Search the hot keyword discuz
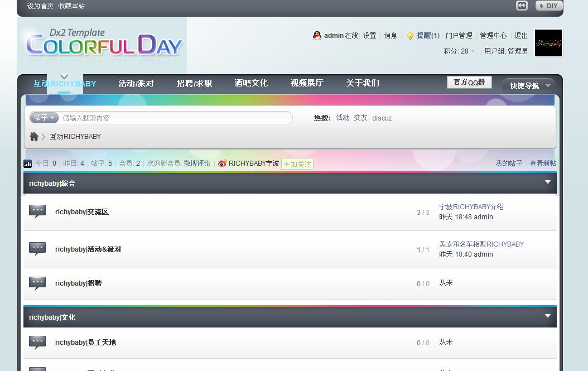The height and width of the screenshot is (371, 588). 382,118
